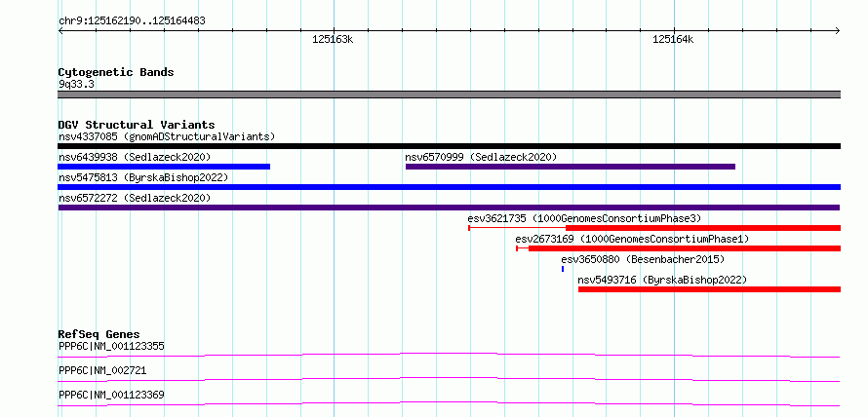Open the nsv5493716 (ByrskaBishop2022) label
The image size is (868, 417).
point(662,280)
